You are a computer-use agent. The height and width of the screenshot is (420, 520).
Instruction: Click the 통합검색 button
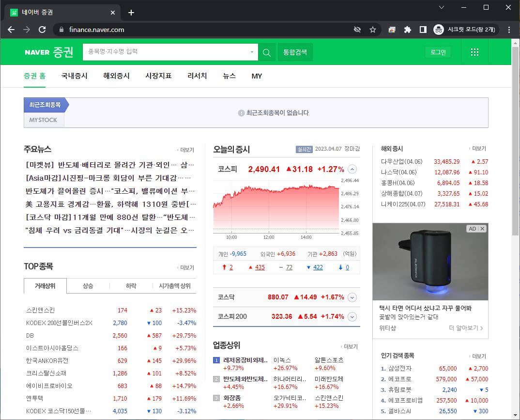[x=295, y=52]
